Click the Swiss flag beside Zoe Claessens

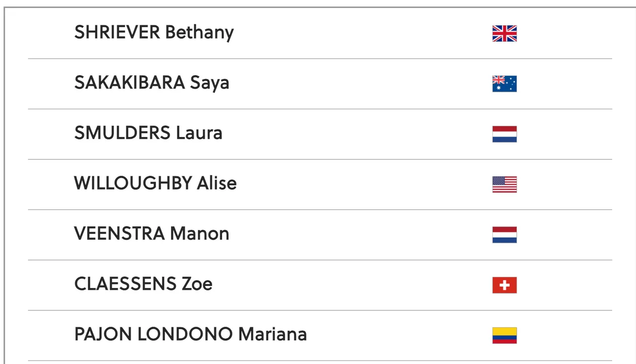pos(504,285)
